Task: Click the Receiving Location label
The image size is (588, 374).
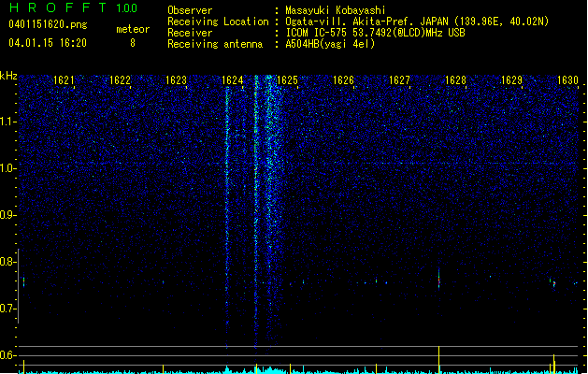Action: pos(218,22)
